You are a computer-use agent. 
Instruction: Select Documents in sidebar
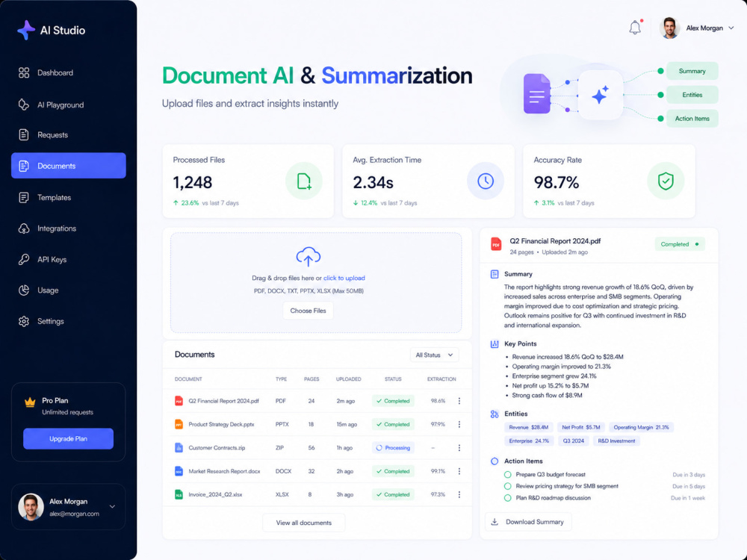pos(69,166)
